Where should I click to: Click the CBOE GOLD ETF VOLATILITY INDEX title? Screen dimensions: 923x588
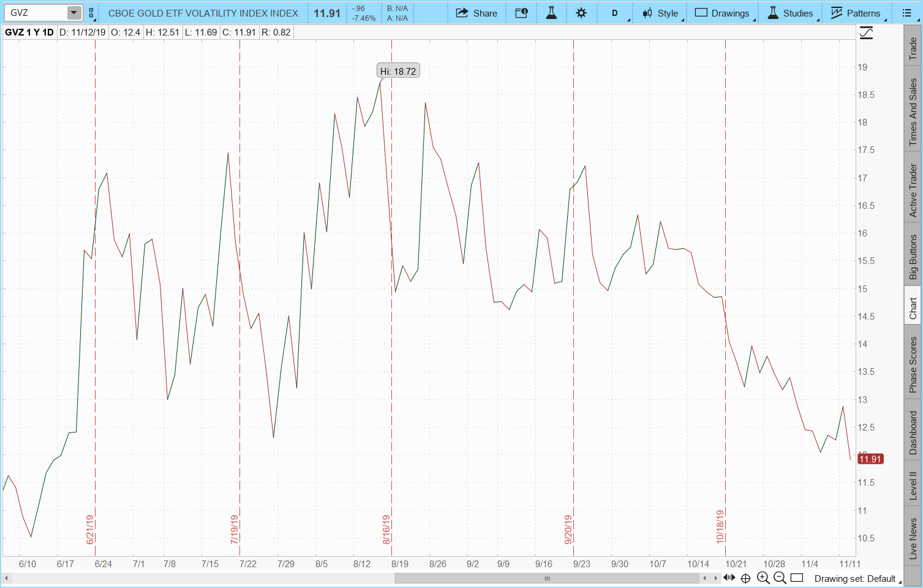(203, 13)
